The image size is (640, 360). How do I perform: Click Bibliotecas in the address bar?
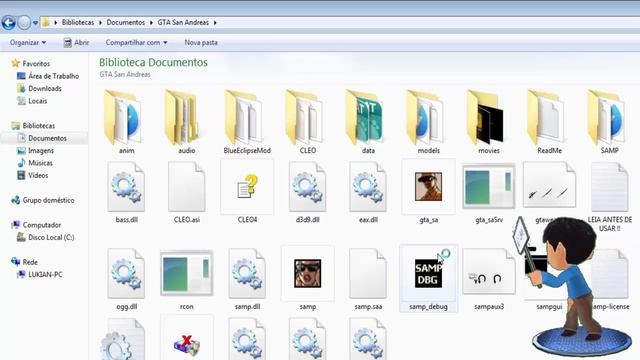pos(78,22)
